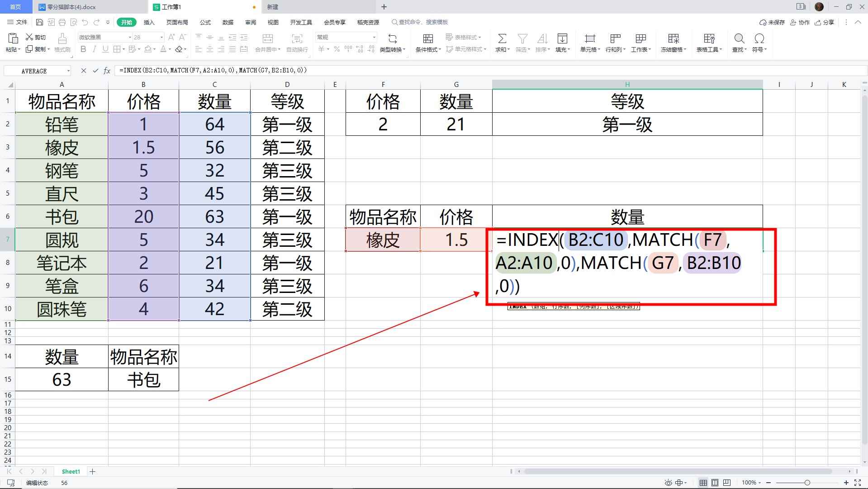Select the AutoSum (求和) tool

[501, 43]
